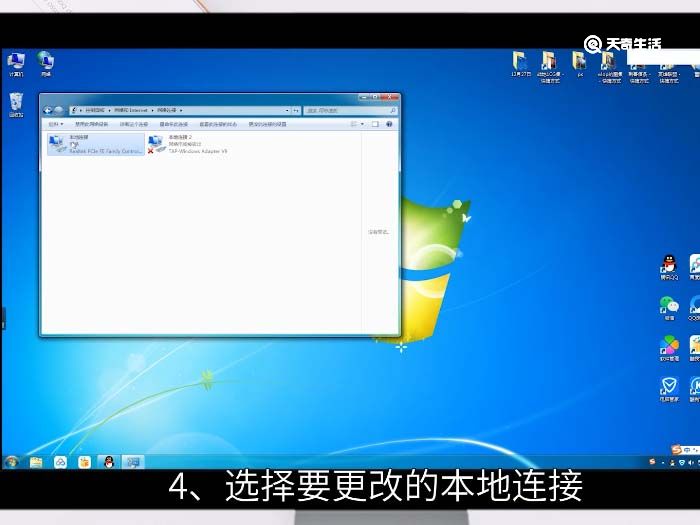700x525 pixels.
Task: Click 控制面板 in the address breadcrumb
Action: [95, 110]
